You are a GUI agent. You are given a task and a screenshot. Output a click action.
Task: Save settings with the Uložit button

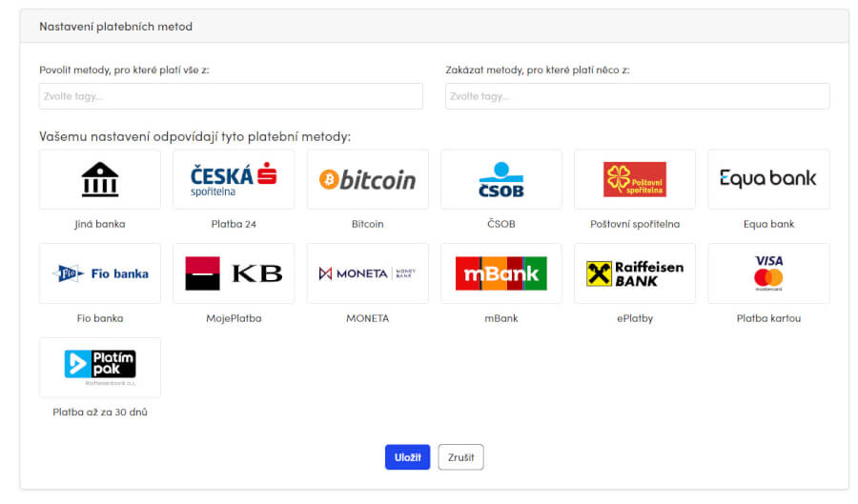[408, 457]
